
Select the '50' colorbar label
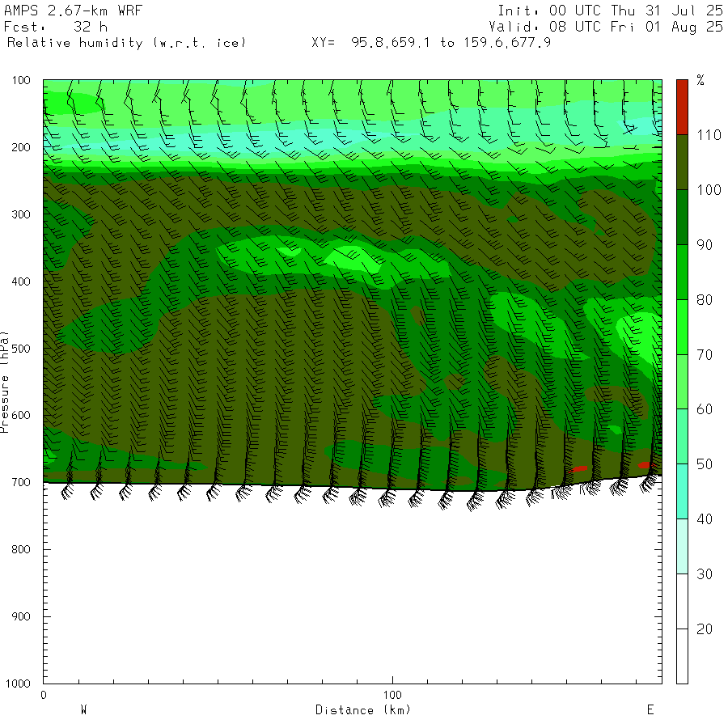(x=705, y=464)
